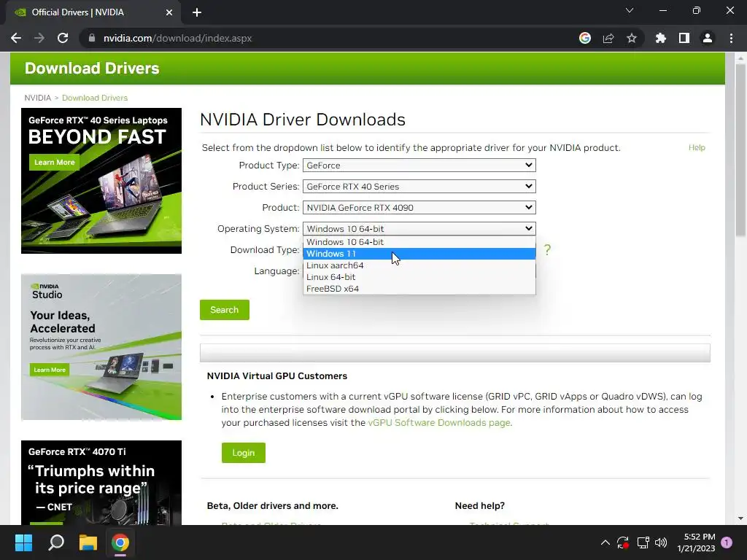This screenshot has height=560, width=747.
Task: Click the Download Drivers breadcrumb
Action: click(95, 98)
